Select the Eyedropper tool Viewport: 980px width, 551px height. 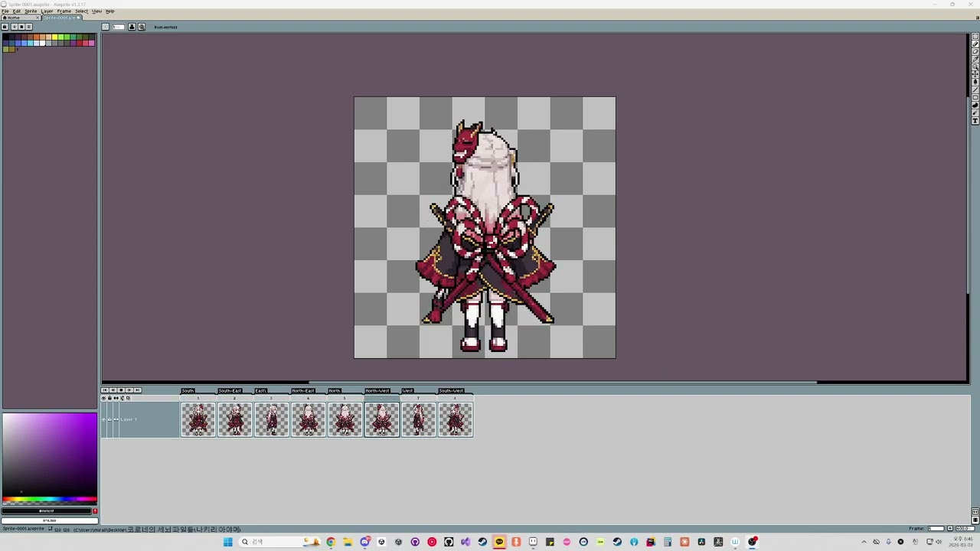click(x=975, y=59)
